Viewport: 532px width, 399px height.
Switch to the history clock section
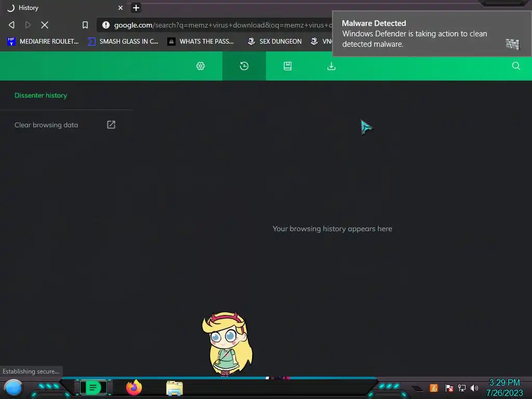click(x=244, y=66)
